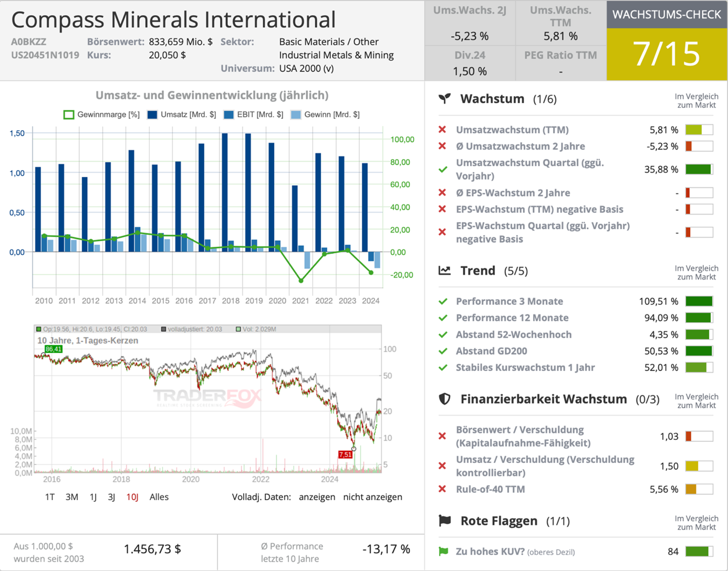Toggle Gewinnmarge [%] legend entry
Viewport: 728px width, 571px height.
(x=101, y=114)
